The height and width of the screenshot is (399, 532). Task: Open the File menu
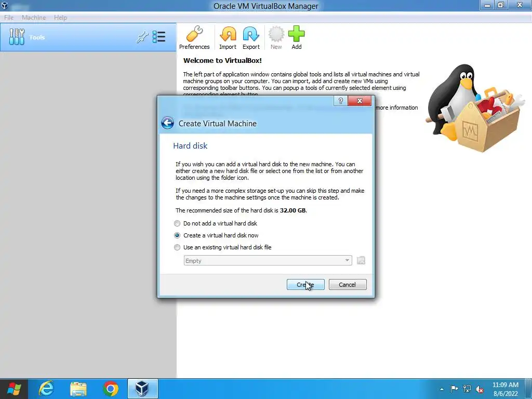(x=9, y=18)
